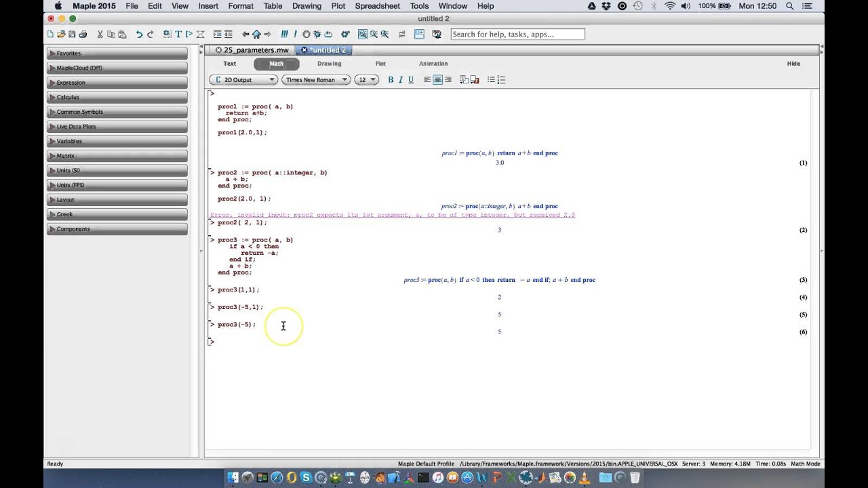
Task: Print the worksheet with printer icon
Action: click(x=83, y=34)
